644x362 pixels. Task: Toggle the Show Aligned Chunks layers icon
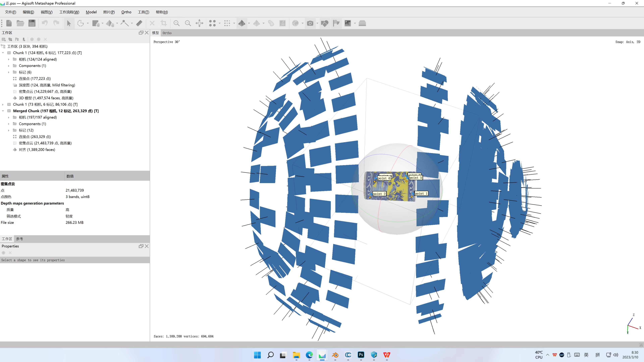tap(362, 23)
